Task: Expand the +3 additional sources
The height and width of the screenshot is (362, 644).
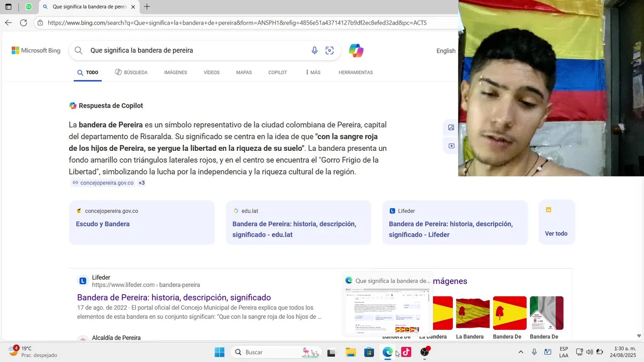Action: (x=142, y=183)
